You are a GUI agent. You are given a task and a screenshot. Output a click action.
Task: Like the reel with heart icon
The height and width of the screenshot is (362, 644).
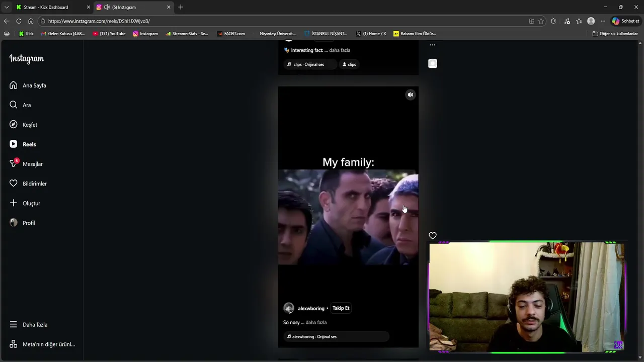(433, 235)
